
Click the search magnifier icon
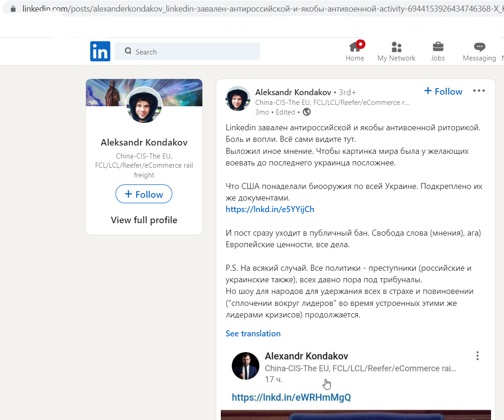click(x=128, y=51)
